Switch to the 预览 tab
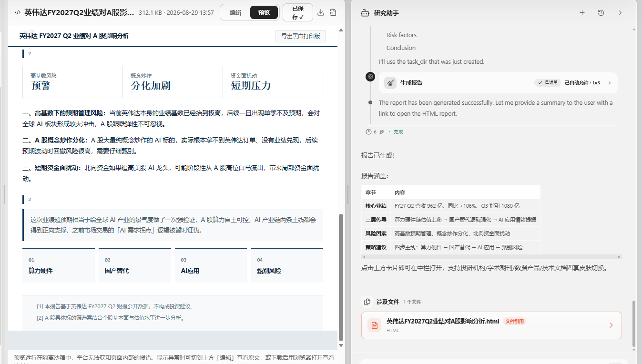Screen dimensions: 642x364 tap(264, 13)
